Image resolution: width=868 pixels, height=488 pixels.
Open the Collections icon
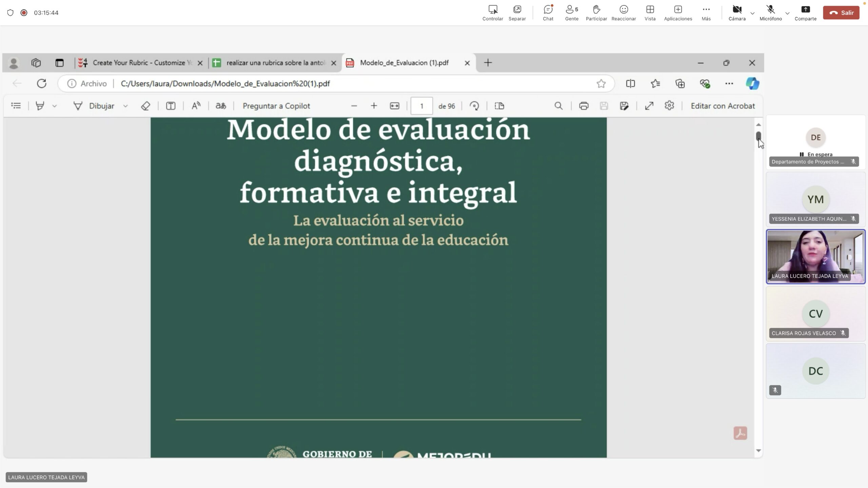click(x=680, y=83)
